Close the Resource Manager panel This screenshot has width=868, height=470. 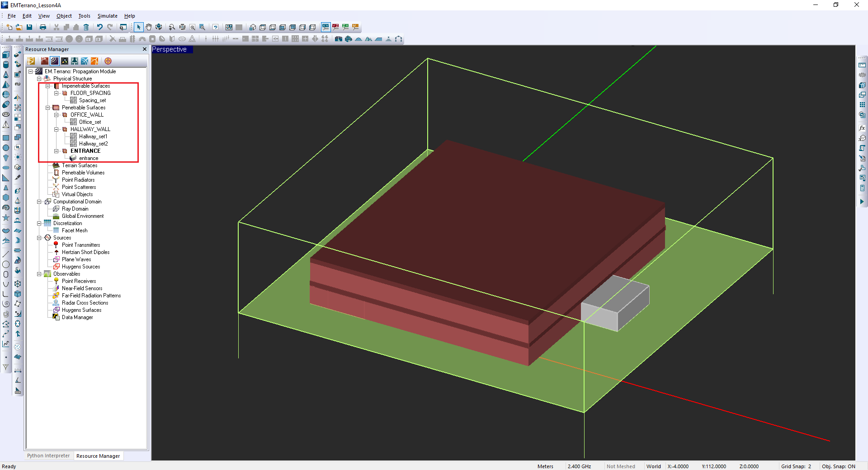pos(145,49)
